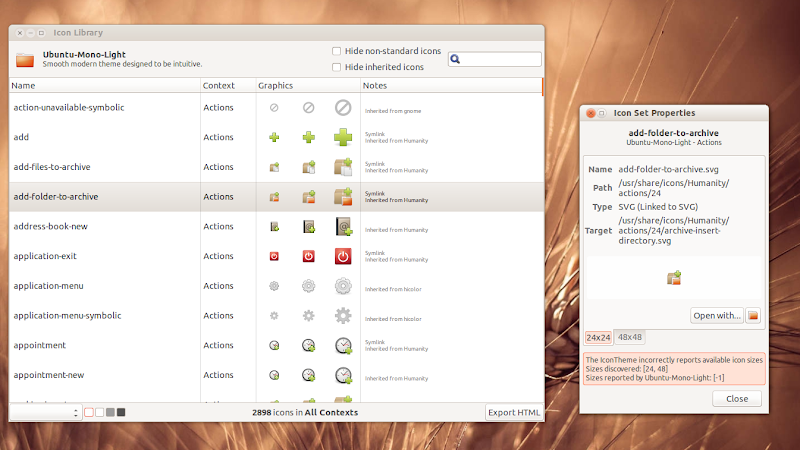Screen dimensions: 800x450
Task: Click the icon size warning message box
Action: click(674, 368)
